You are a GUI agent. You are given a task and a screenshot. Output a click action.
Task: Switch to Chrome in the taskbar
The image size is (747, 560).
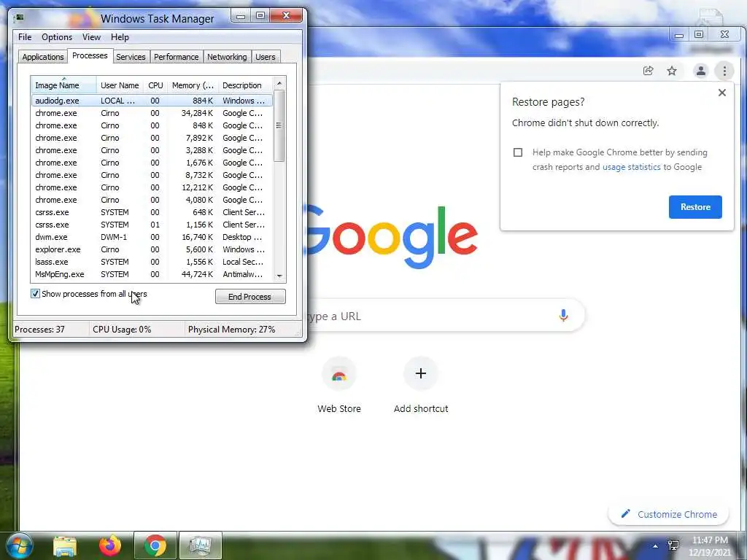(x=155, y=545)
